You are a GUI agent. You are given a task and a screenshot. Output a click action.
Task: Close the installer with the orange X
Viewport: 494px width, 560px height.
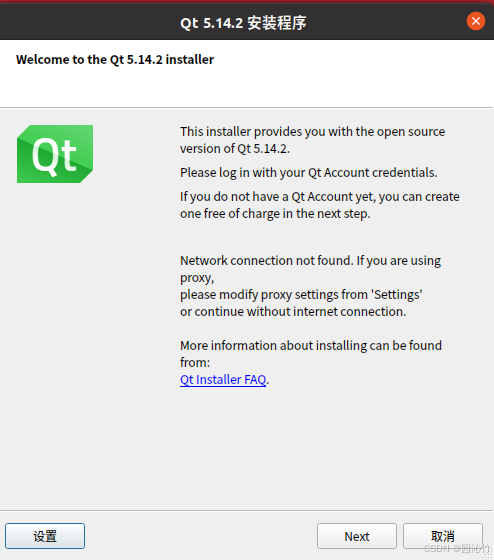[476, 21]
